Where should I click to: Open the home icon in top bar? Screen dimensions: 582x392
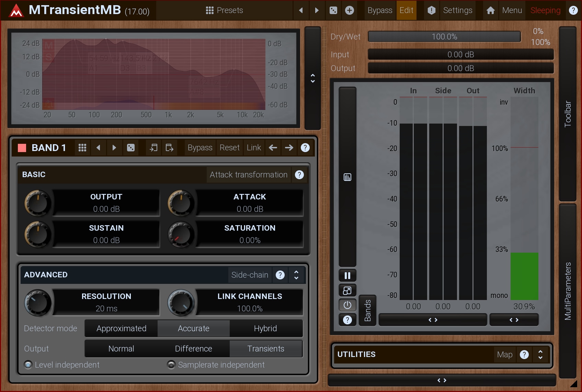click(490, 10)
